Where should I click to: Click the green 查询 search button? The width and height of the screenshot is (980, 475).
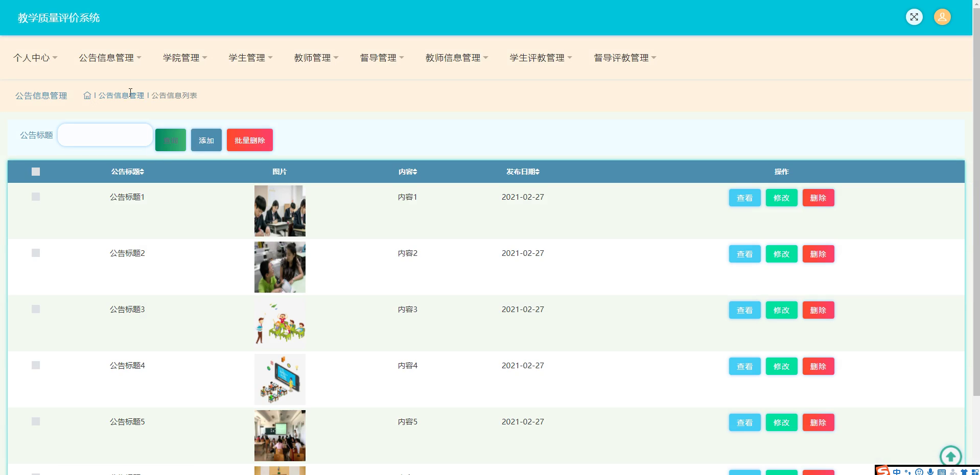tap(171, 140)
